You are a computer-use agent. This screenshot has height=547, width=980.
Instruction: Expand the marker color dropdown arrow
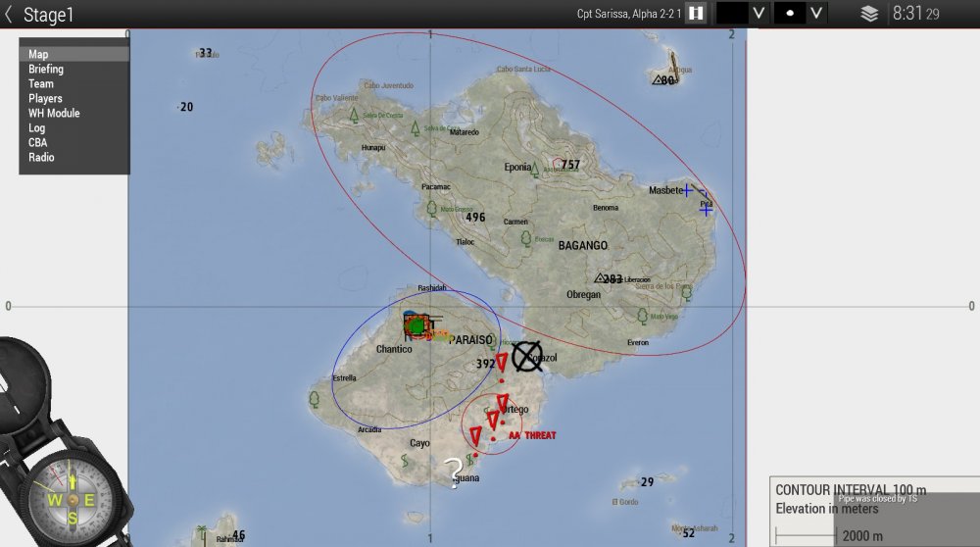(758, 14)
